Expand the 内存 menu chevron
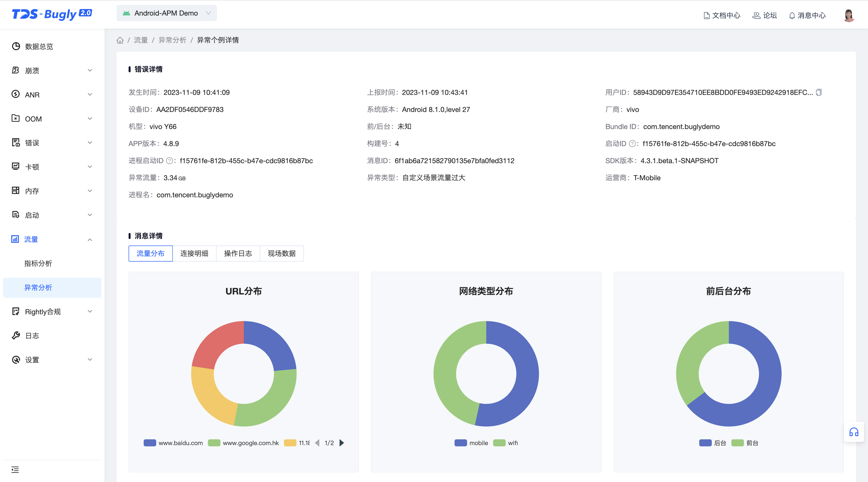868x482 pixels. pos(90,191)
